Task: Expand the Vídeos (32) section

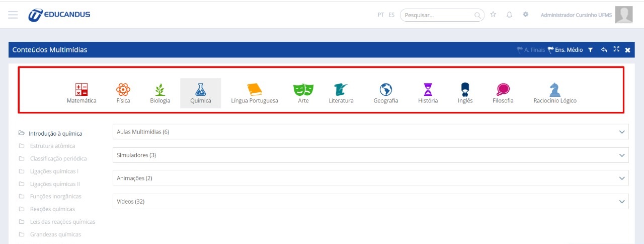Action: 370,201
